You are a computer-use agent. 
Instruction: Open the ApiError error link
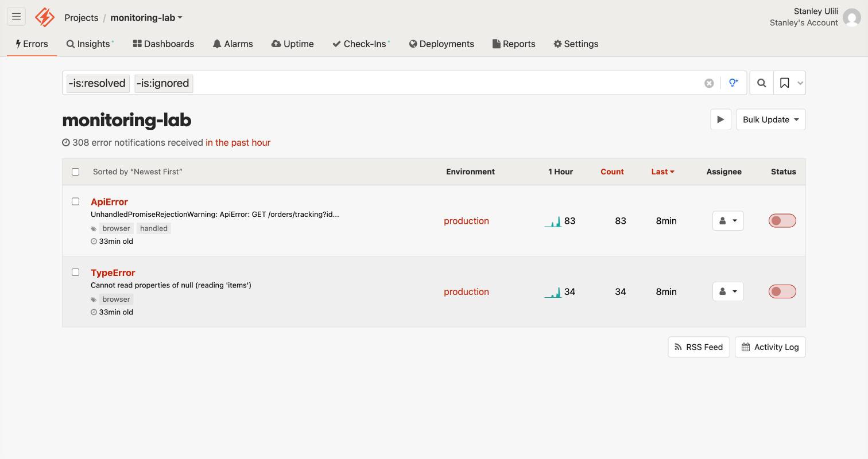coord(109,202)
